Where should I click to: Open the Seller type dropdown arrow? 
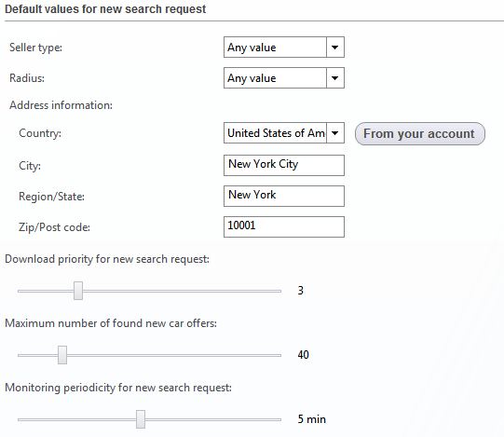tap(335, 48)
